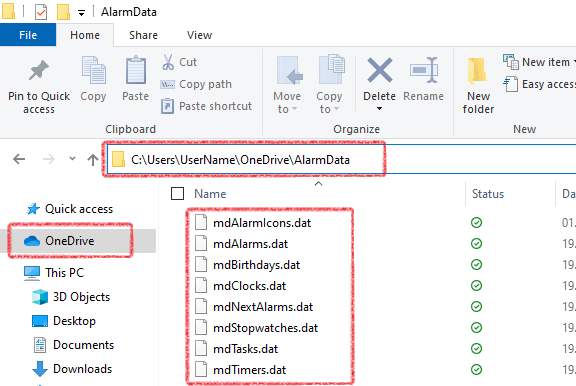Click the Cut scissors icon
This screenshot has height=386, width=576.
(x=168, y=62)
